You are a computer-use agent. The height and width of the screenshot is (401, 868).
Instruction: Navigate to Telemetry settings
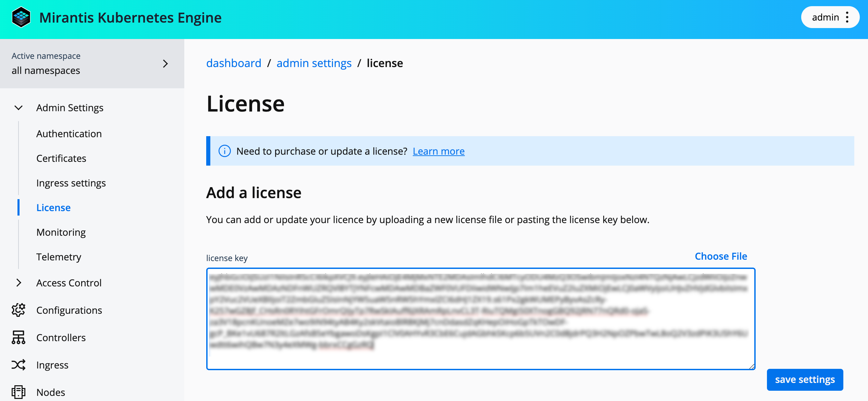point(59,257)
